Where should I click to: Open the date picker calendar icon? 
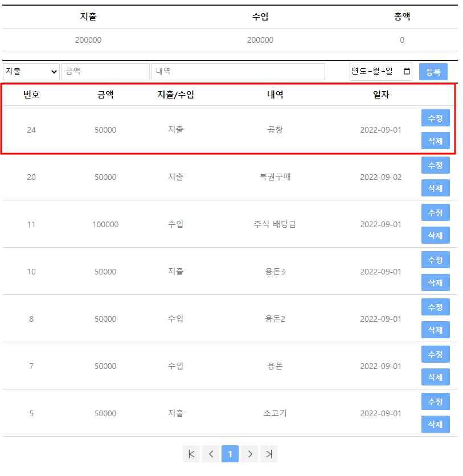(x=407, y=71)
